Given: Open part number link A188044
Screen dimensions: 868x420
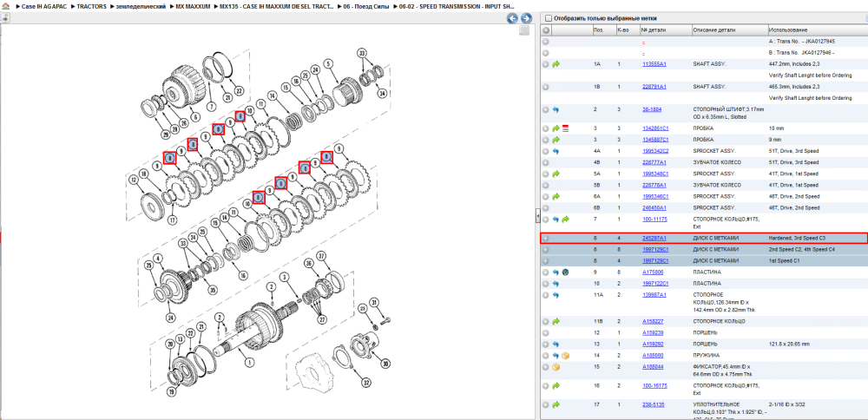Looking at the screenshot, I should click(x=653, y=366).
